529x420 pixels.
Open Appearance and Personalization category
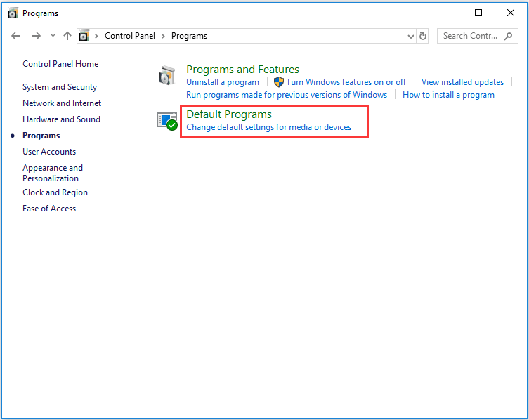53,173
